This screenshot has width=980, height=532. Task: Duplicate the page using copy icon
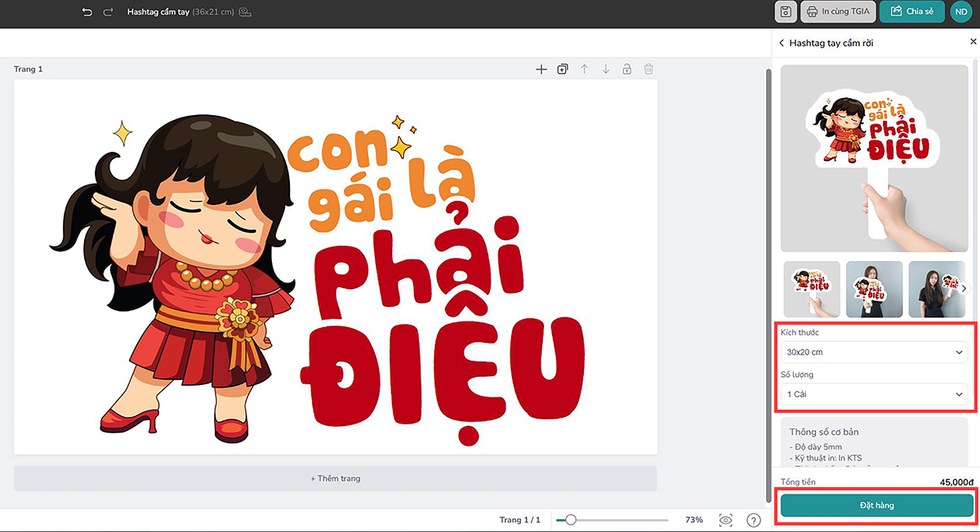[x=563, y=69]
